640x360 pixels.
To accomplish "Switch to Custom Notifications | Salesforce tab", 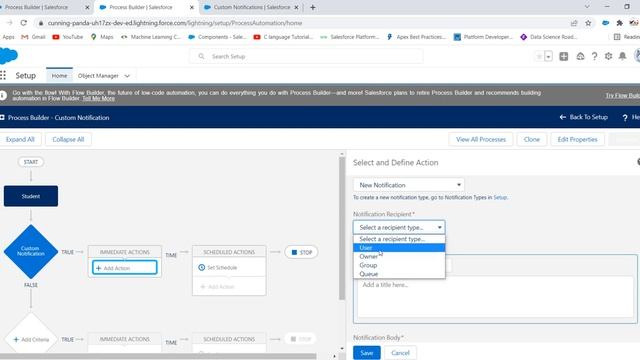I will click(x=251, y=7).
